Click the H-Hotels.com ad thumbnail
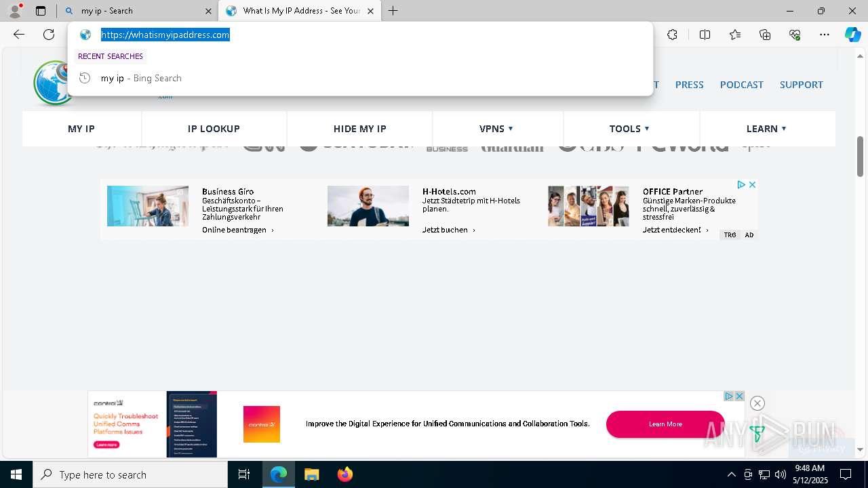 368,206
